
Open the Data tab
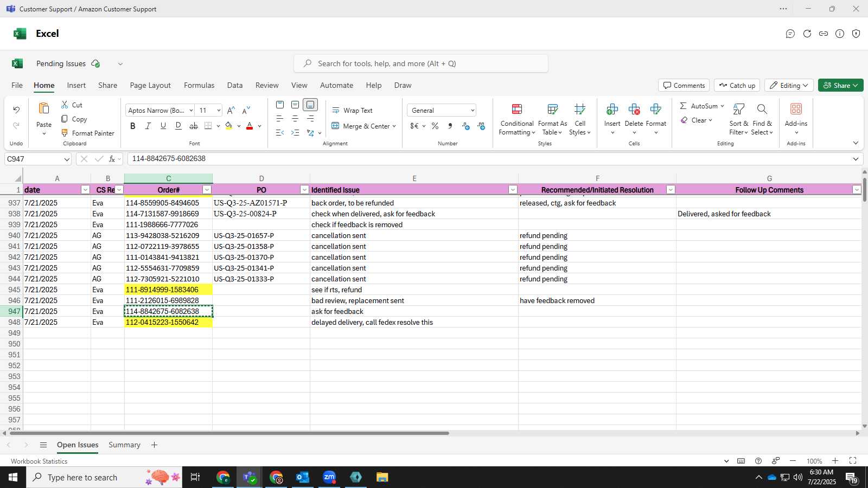[x=235, y=86]
